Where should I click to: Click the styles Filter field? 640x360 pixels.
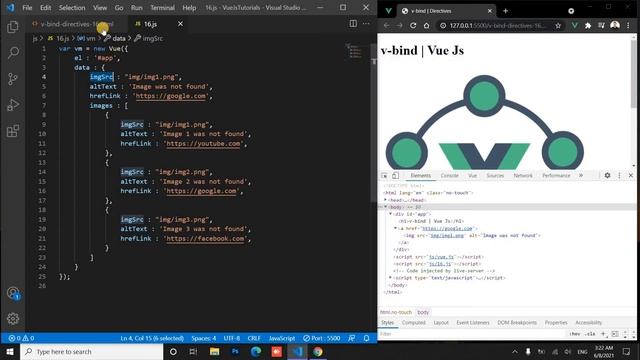click(x=473, y=334)
